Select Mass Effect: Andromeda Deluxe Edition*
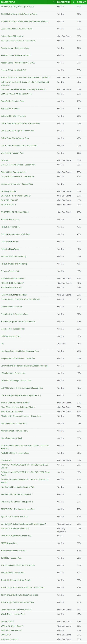Viewport: 87px width, 644px height. coord(18,407)
